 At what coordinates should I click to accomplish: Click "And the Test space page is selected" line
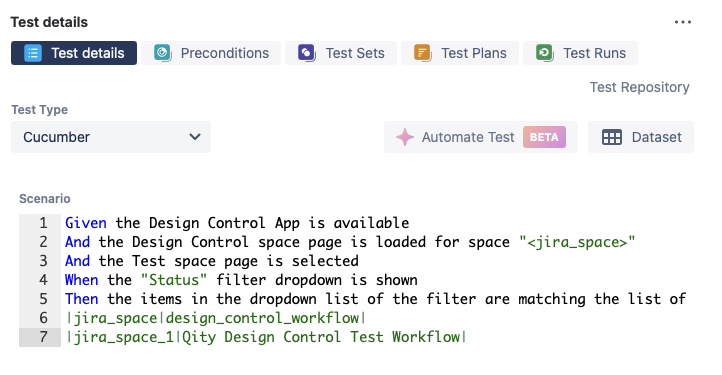point(212,261)
